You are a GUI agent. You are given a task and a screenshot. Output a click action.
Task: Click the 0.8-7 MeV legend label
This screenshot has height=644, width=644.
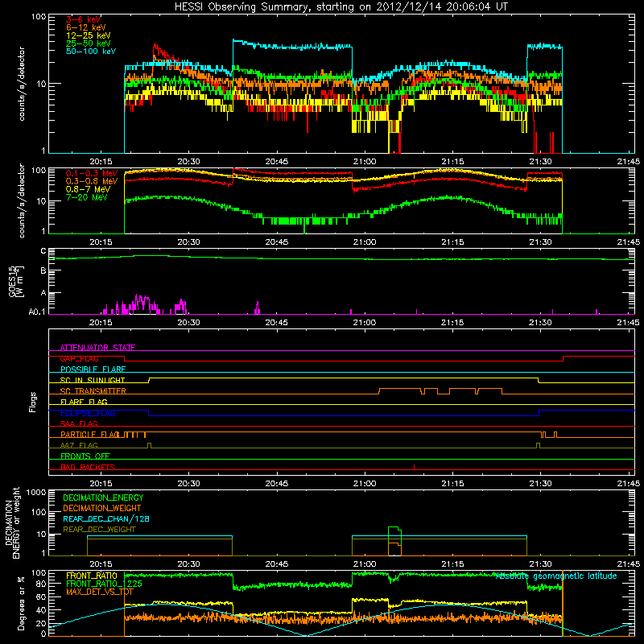[88, 189]
